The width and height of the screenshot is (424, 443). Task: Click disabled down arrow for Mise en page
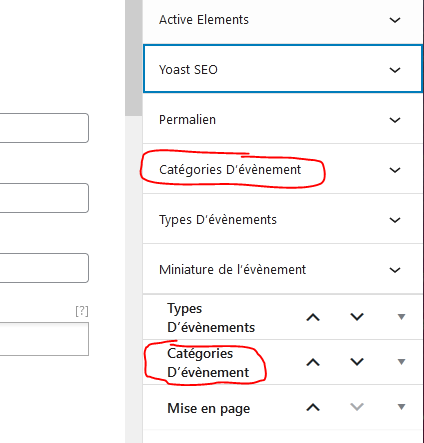[357, 407]
